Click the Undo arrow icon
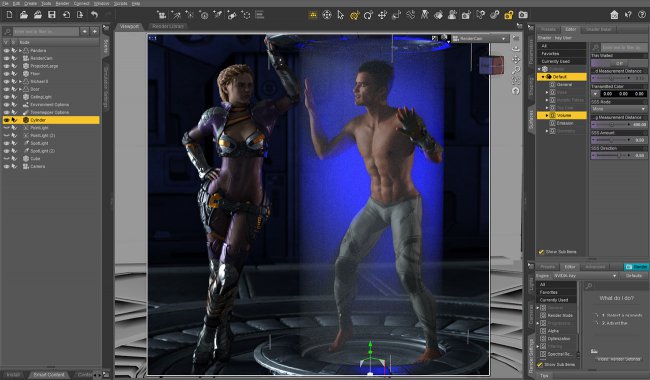This screenshot has height=380, width=650. pyautogui.click(x=95, y=15)
